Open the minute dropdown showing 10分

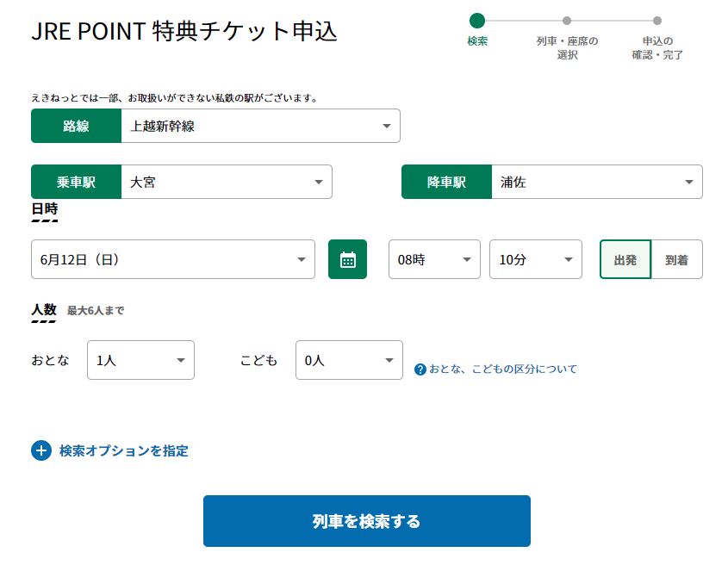click(536, 259)
